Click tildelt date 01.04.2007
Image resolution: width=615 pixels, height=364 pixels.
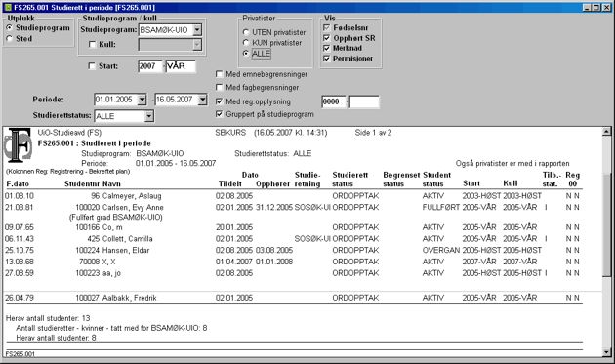[234, 262]
